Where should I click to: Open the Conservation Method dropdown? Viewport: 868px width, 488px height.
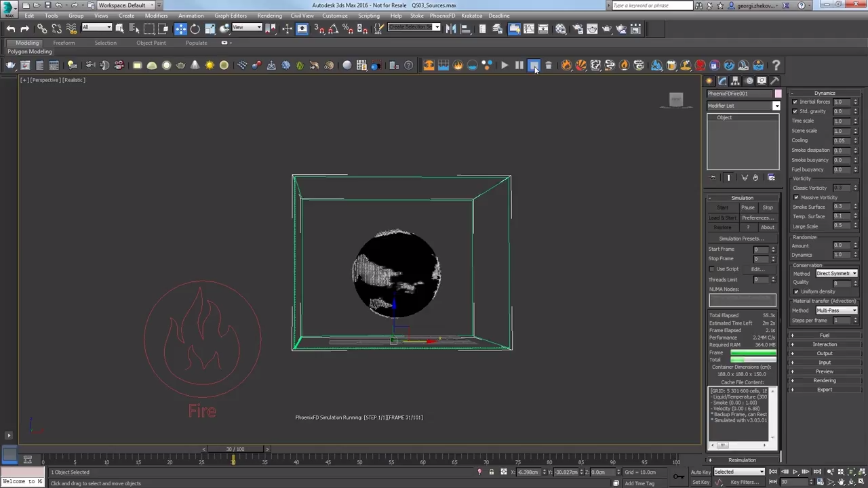(836, 273)
